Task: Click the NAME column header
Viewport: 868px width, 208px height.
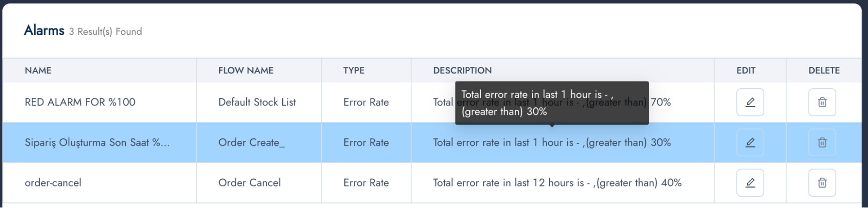Action: point(38,70)
